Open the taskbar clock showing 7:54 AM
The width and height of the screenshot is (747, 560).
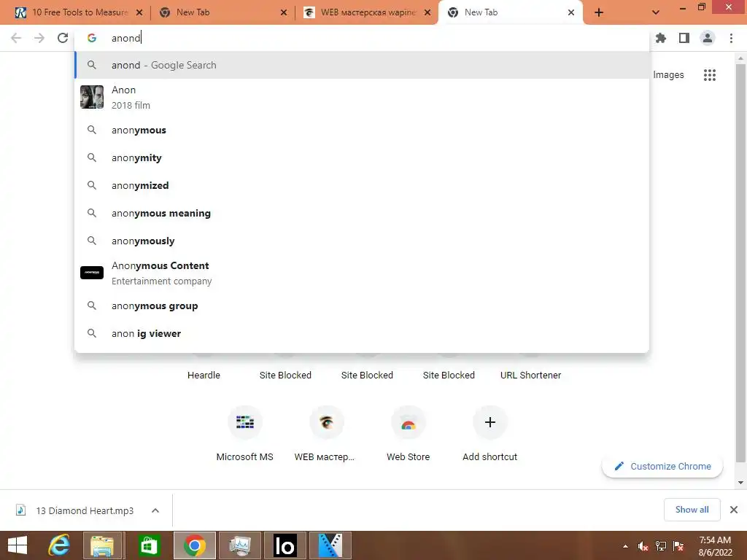click(x=715, y=546)
